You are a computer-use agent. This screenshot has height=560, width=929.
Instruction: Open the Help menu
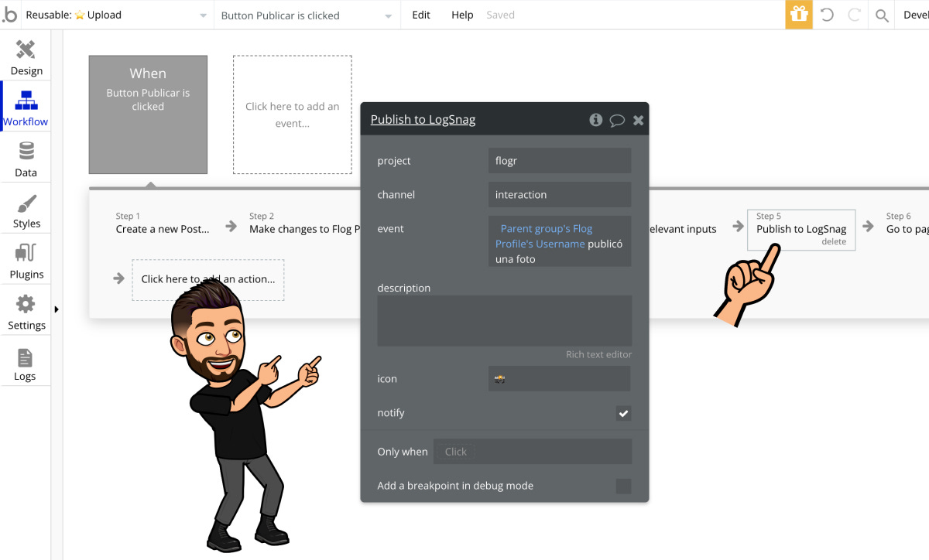click(x=462, y=15)
